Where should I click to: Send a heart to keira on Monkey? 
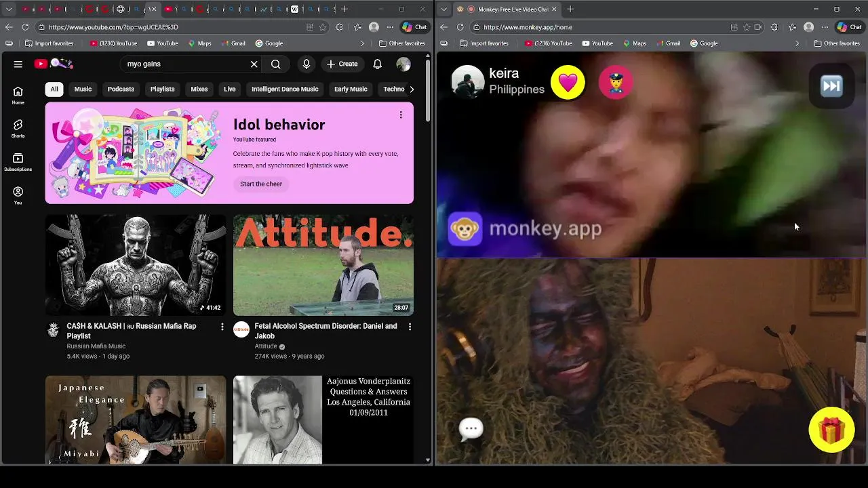point(568,83)
